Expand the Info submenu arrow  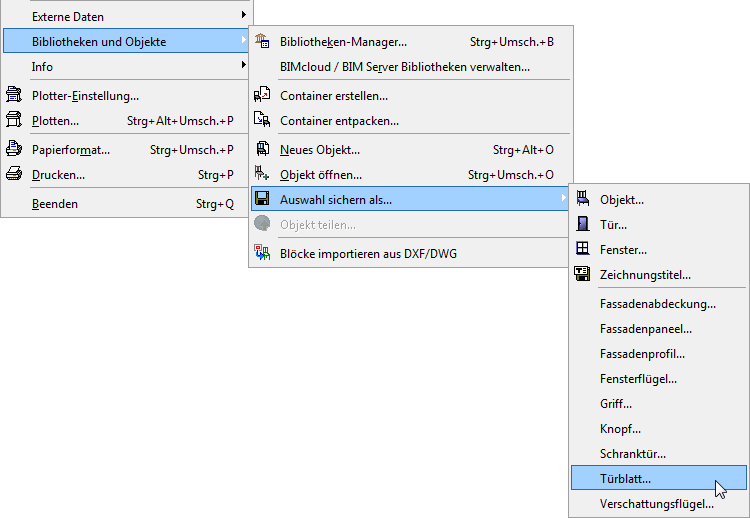(243, 66)
